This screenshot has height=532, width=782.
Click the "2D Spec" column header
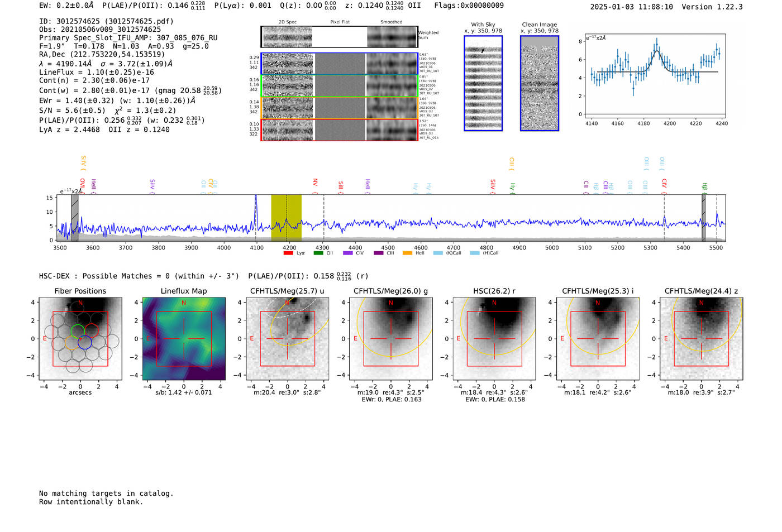(x=288, y=22)
